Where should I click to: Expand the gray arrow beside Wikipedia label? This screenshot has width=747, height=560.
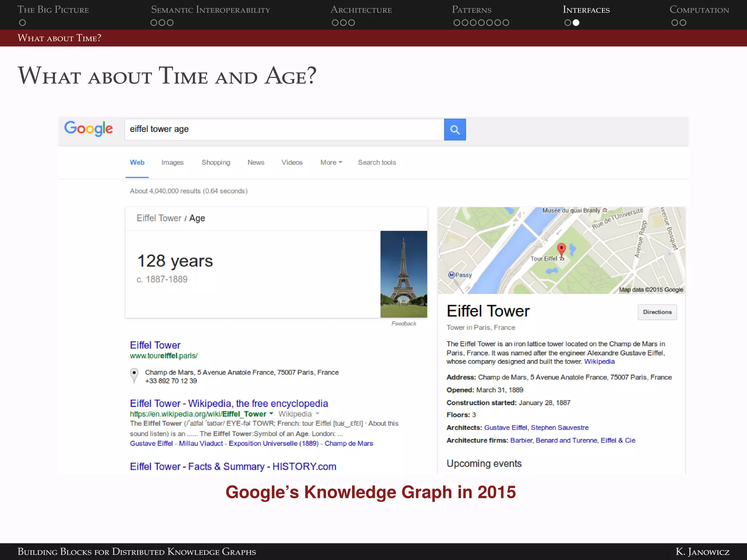point(317,414)
